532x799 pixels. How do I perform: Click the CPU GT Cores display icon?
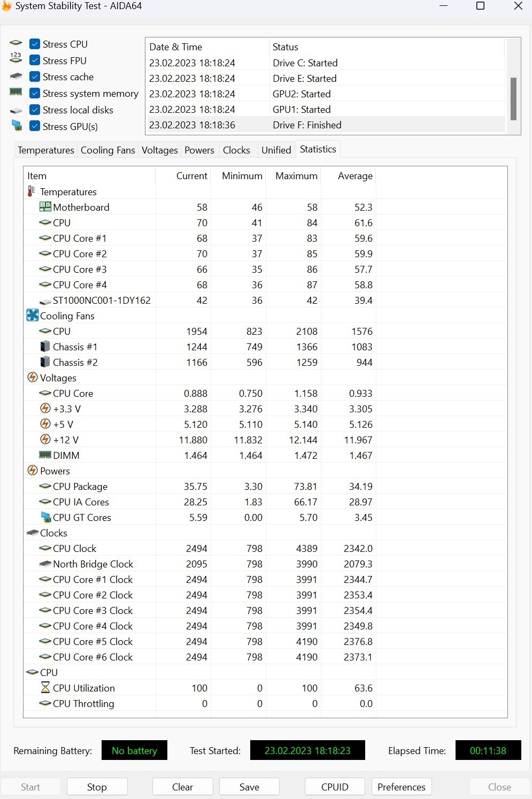click(46, 517)
